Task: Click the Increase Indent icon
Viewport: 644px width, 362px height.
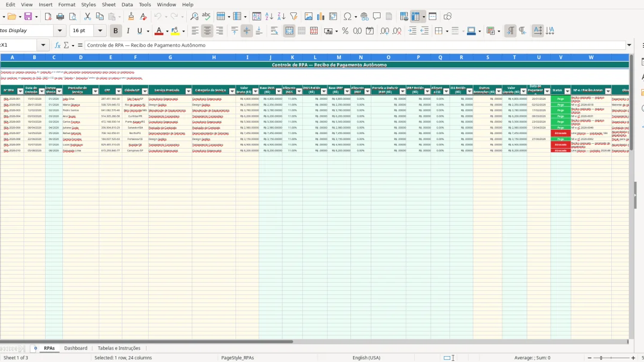Action: (412, 31)
